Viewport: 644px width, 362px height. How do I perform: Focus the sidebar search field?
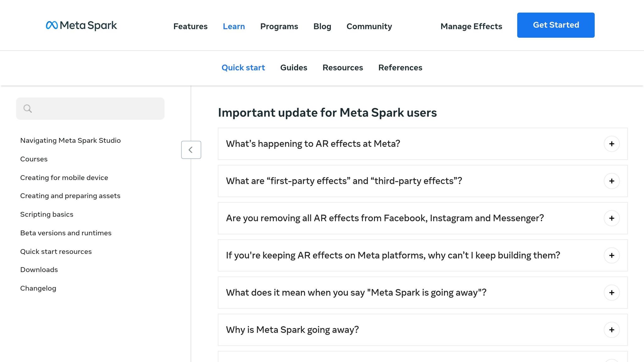(x=90, y=109)
